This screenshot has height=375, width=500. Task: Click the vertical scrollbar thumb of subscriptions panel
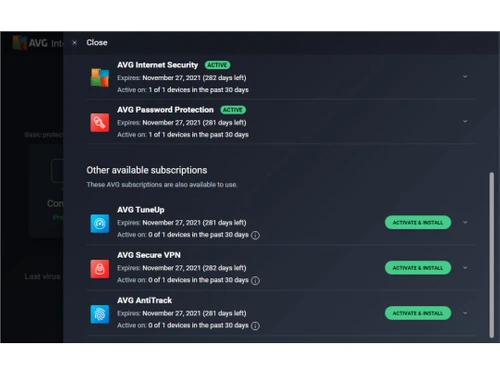[491, 255]
